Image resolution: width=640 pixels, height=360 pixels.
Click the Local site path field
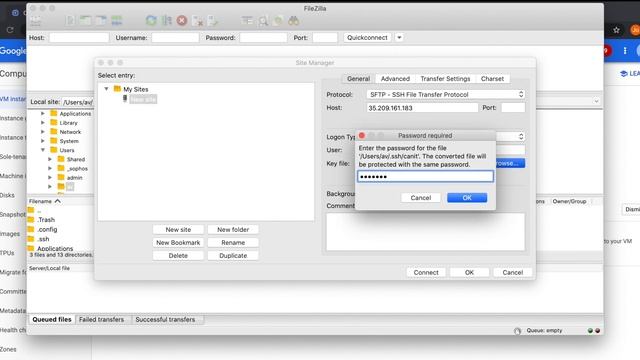pyautogui.click(x=78, y=102)
